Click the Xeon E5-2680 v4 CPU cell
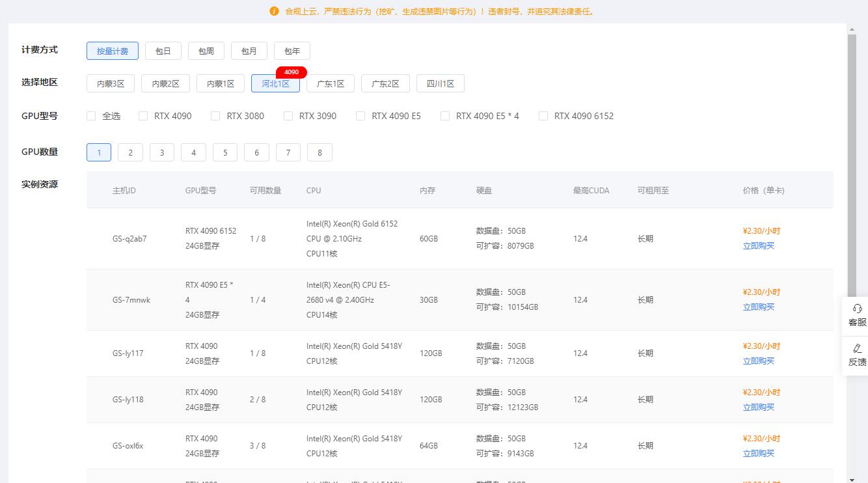Screen dimensions: 868x483 click(349, 300)
